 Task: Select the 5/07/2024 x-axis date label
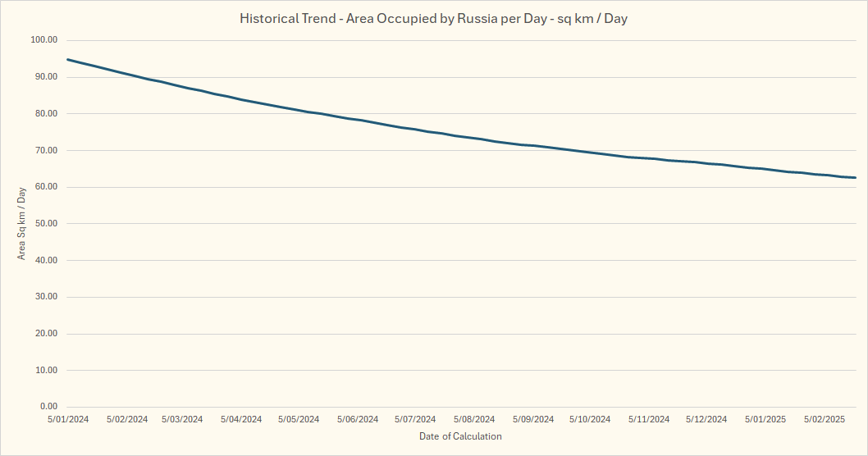pyautogui.click(x=414, y=419)
